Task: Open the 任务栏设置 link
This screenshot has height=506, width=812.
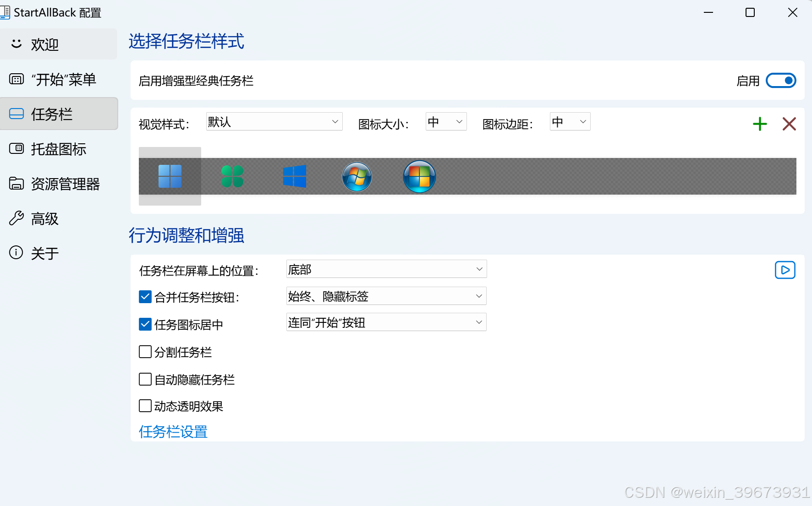Action: [x=173, y=431]
